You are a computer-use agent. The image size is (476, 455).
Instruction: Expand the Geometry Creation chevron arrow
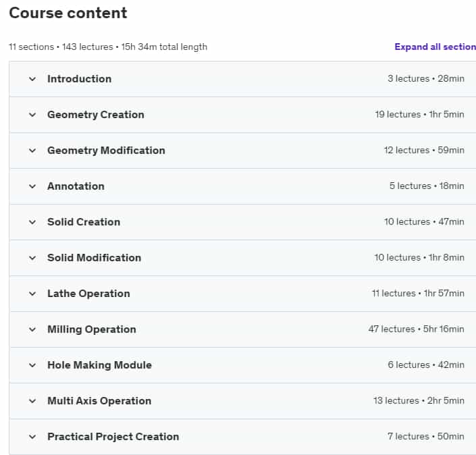[32, 115]
